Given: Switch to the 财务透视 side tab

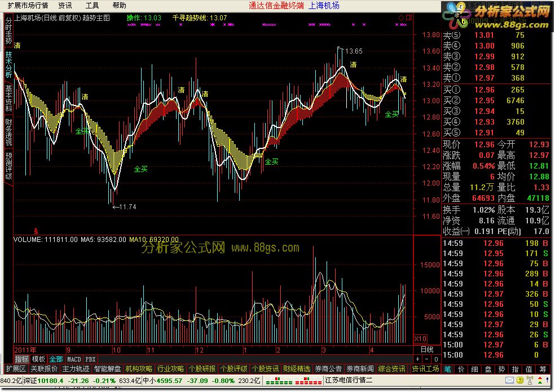Looking at the screenshot, I should [x=8, y=132].
